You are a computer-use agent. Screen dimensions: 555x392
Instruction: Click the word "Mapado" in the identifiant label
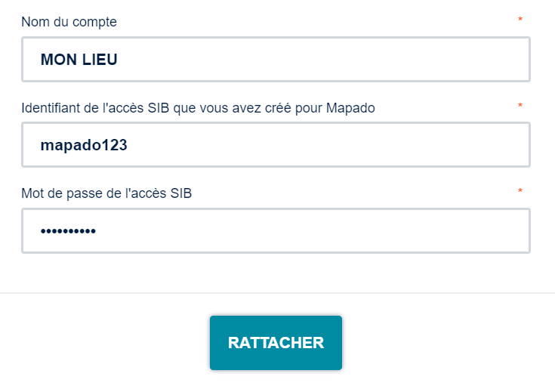[x=351, y=108]
